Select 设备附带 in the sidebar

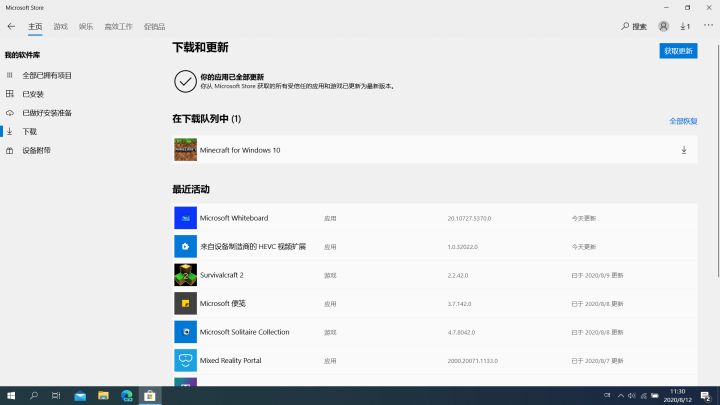coord(36,151)
